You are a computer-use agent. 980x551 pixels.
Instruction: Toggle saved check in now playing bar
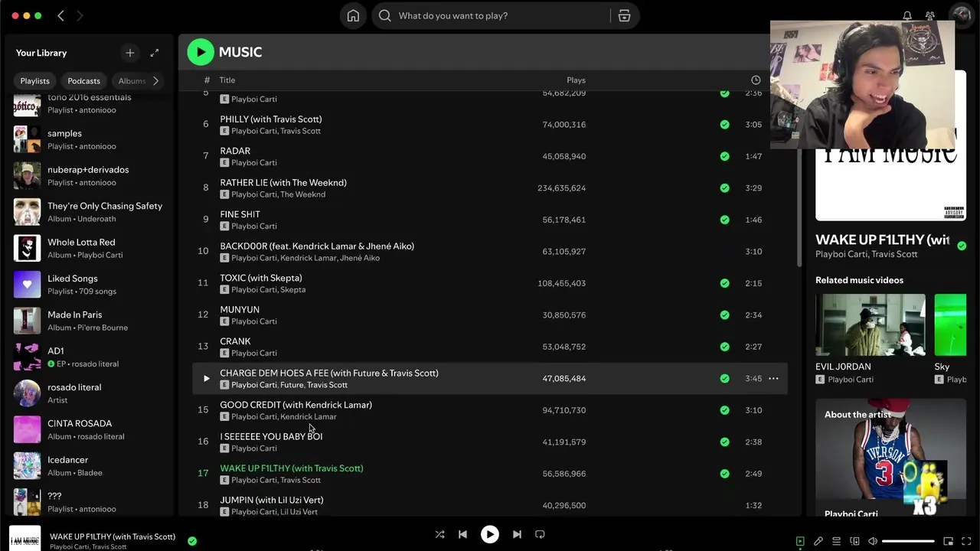tap(192, 541)
